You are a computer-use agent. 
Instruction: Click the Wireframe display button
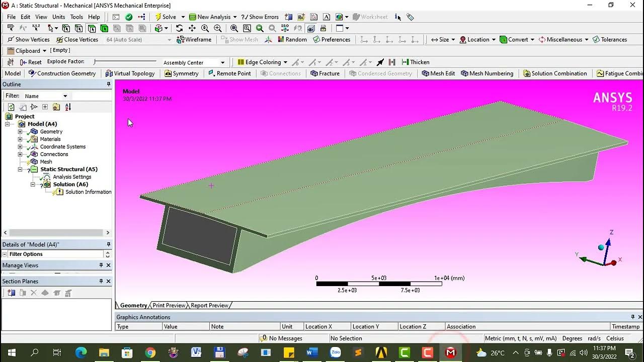pos(194,39)
